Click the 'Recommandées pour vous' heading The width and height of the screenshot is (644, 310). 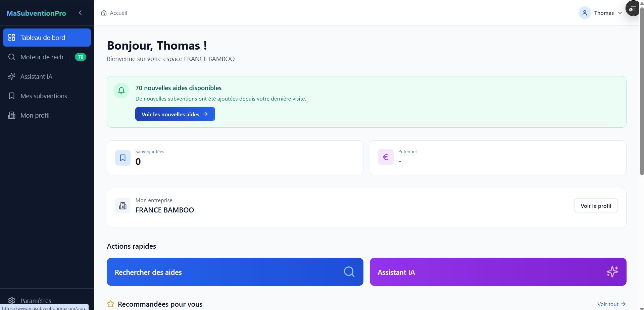[x=160, y=304]
